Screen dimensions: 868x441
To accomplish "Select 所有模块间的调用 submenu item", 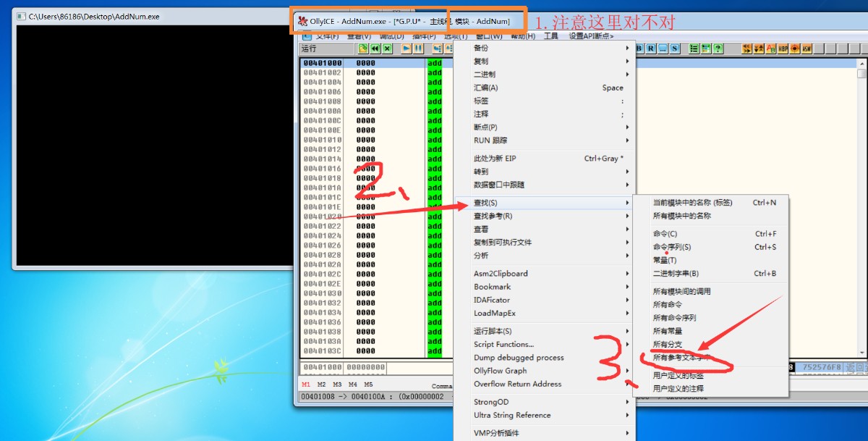I will coord(711,291).
